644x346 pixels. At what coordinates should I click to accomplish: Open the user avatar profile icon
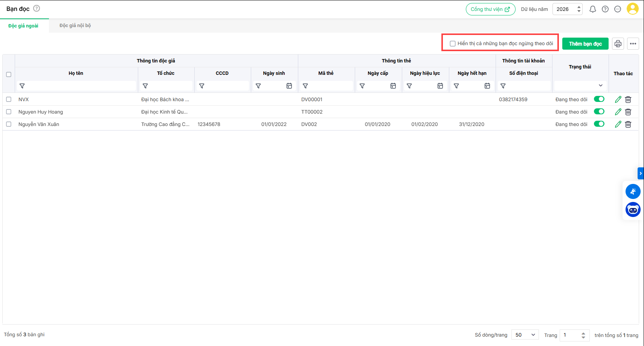tap(632, 9)
